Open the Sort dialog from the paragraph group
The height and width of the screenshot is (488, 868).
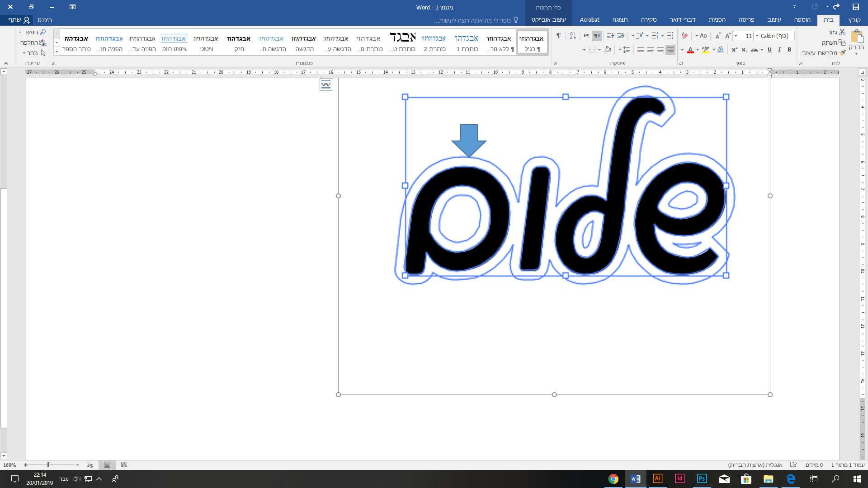pyautogui.click(x=573, y=35)
